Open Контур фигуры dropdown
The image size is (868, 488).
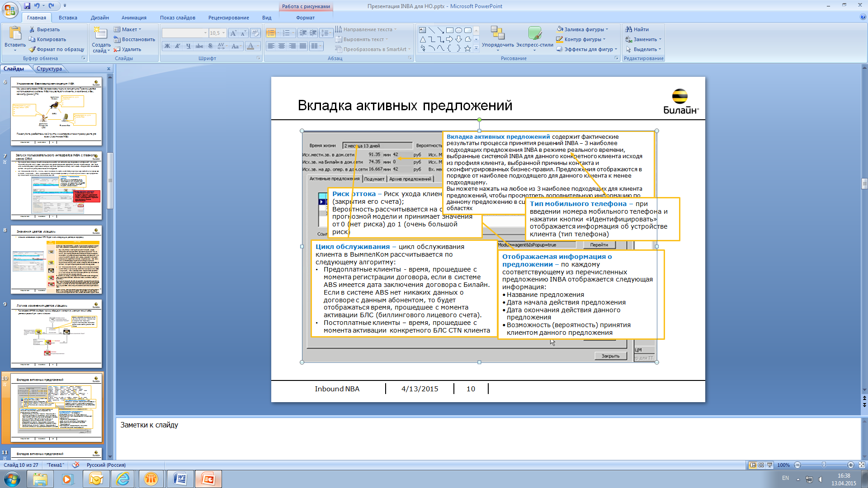coord(581,39)
